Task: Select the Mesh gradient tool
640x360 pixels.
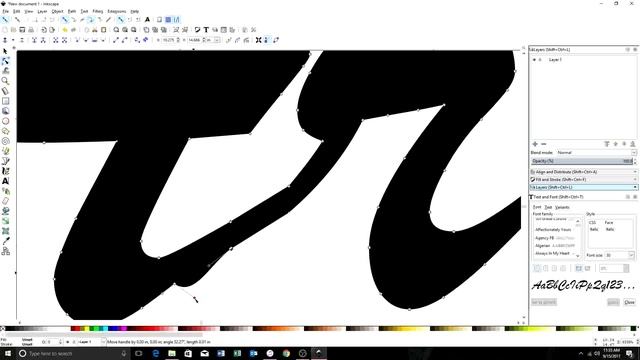Action: 5,231
